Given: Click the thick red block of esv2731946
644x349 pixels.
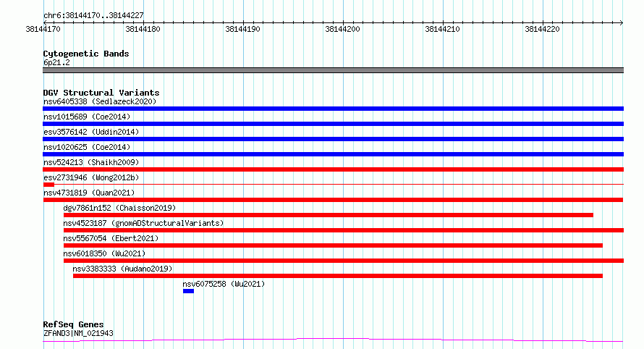Looking at the screenshot, I should click(x=48, y=185).
